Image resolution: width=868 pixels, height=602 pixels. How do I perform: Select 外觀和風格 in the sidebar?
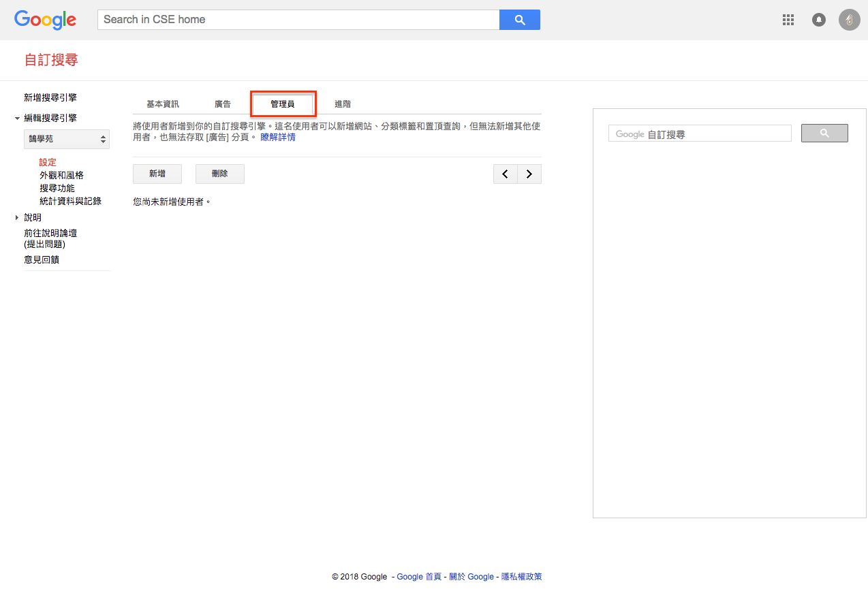click(61, 176)
